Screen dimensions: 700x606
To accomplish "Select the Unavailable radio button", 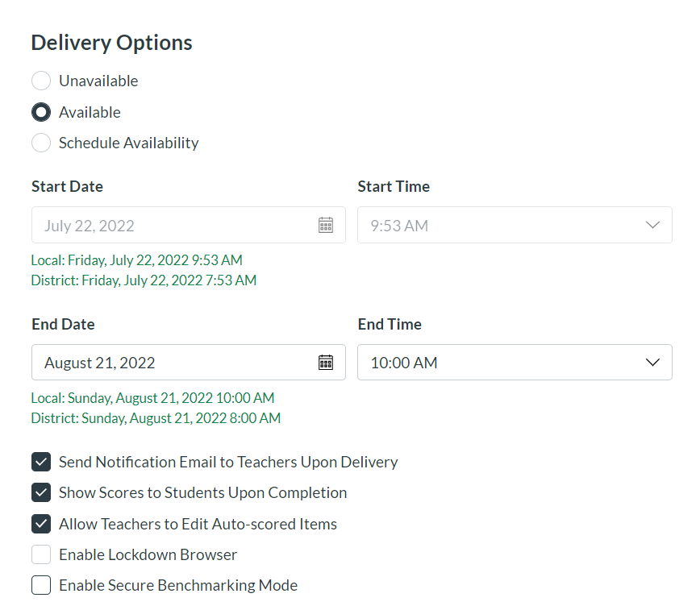I will 41,81.
